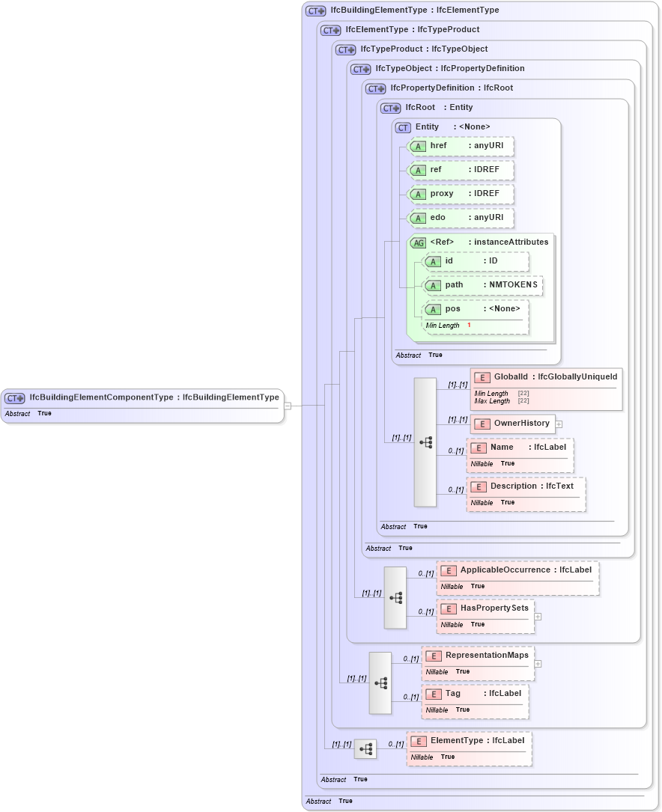Click the E icon of the GlobalId element
The image size is (662, 812).
pos(482,376)
